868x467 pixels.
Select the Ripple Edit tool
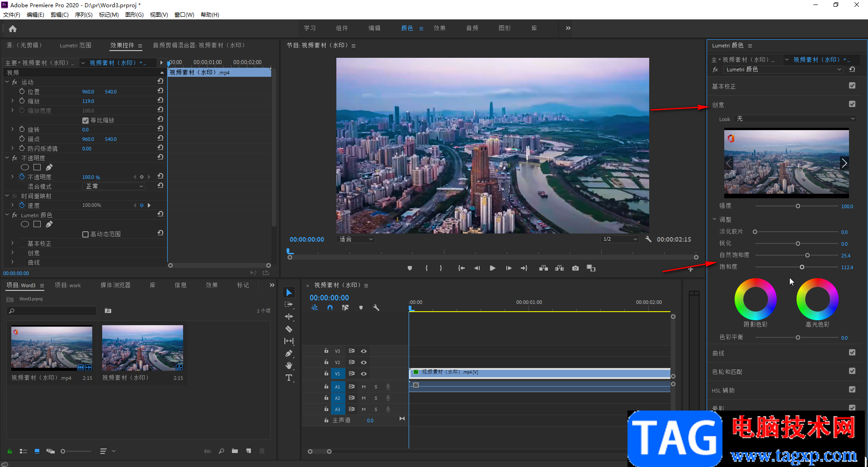289,317
